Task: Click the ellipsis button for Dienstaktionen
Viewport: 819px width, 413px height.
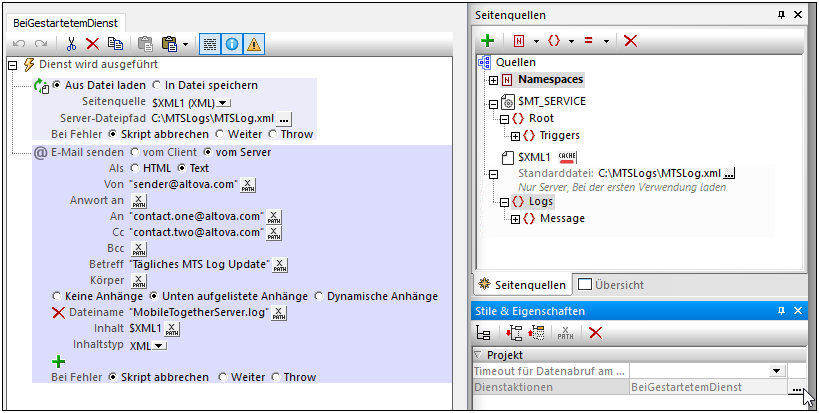Action: [x=796, y=387]
